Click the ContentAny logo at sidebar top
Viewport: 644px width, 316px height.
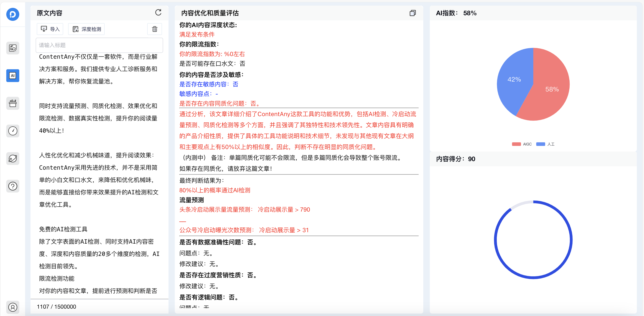pyautogui.click(x=13, y=14)
